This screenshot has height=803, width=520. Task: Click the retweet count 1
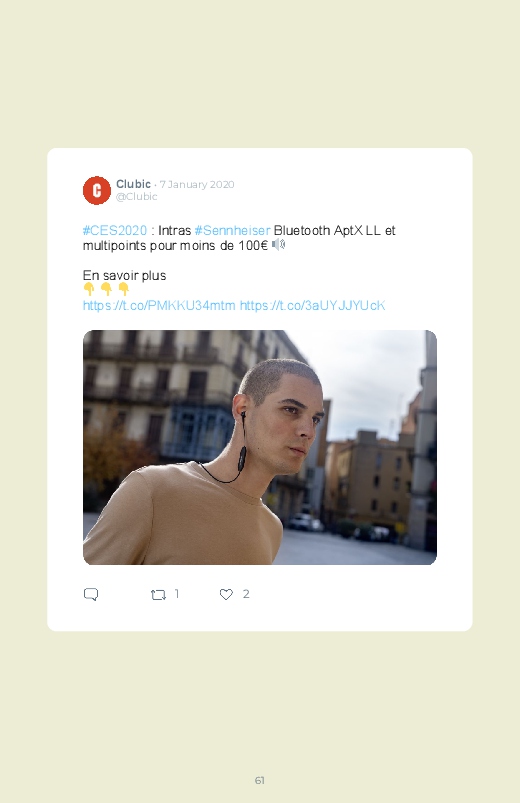pos(177,594)
